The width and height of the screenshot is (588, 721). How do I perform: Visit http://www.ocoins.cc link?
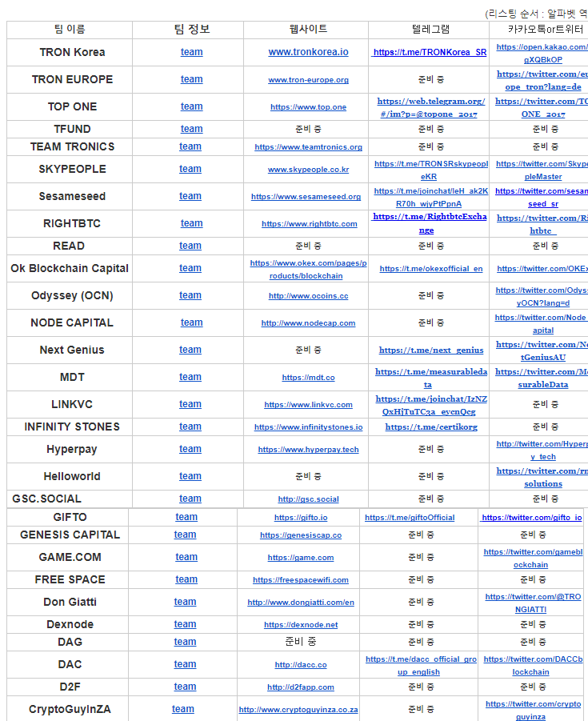click(x=309, y=295)
